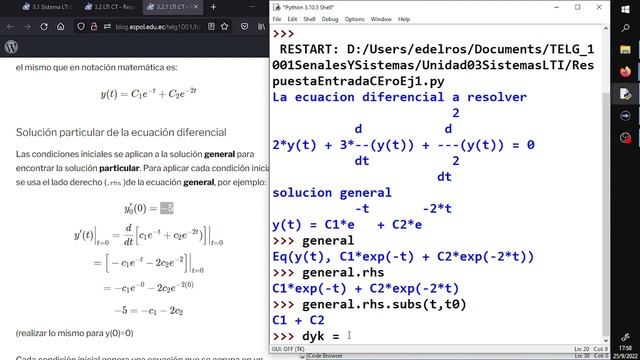Open site permissions icon in address bar
Viewport: 640px width, 360px height.
pos(107,27)
